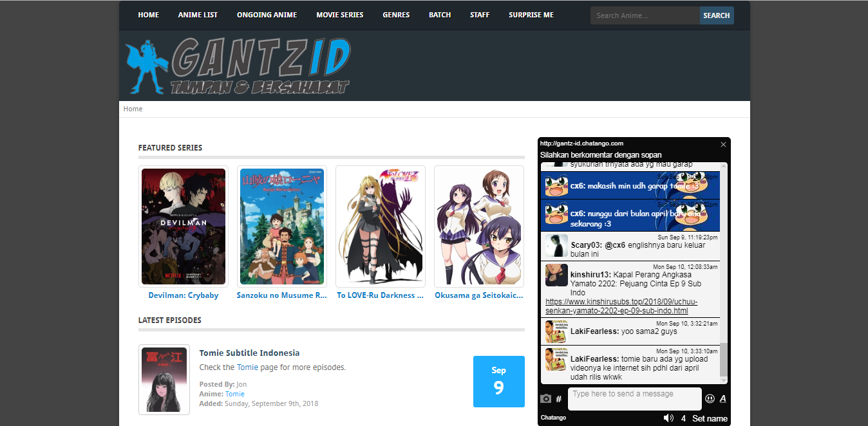Click the Featured Series heading
This screenshot has width=868, height=426.
(170, 147)
